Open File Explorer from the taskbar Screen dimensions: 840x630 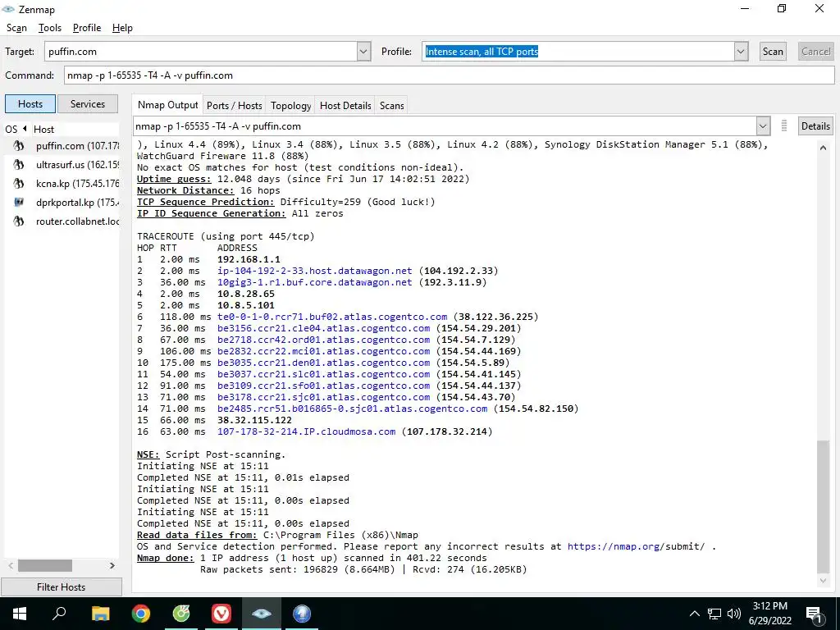pyautogui.click(x=100, y=614)
